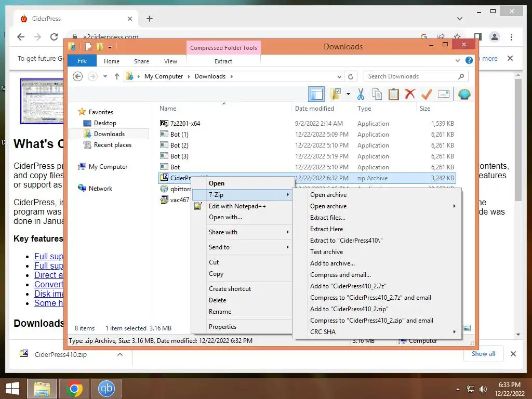Expand CRC SHA submenu

pos(377,332)
